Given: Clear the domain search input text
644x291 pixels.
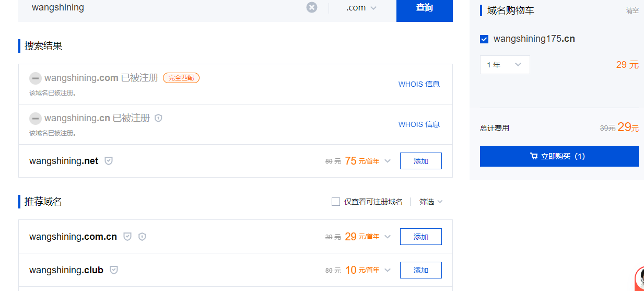Looking at the screenshot, I should 312,7.
